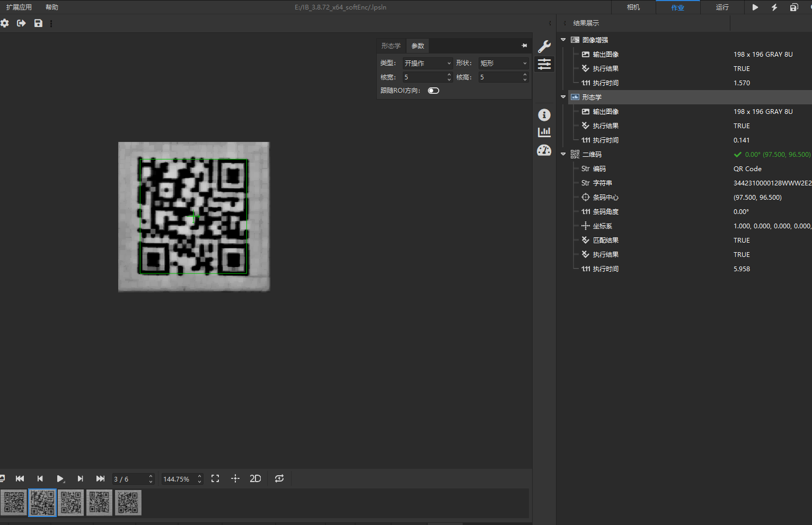This screenshot has width=812, height=525.
Task: Open the info panel icon
Action: pyautogui.click(x=544, y=115)
